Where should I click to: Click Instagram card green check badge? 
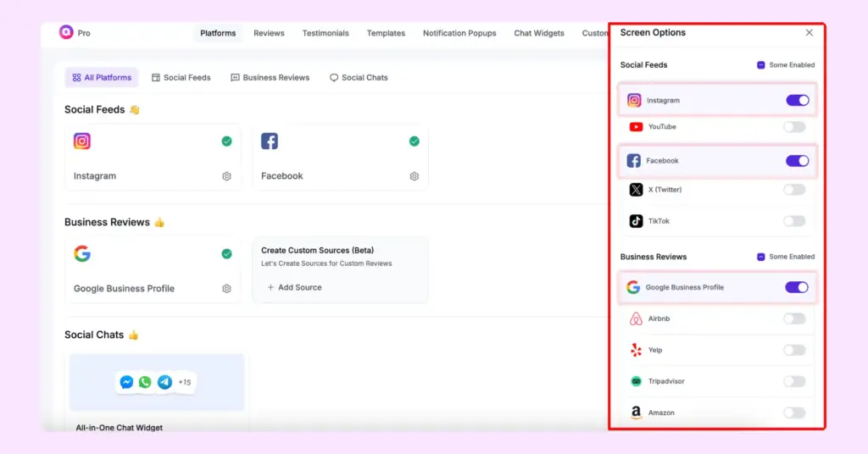pyautogui.click(x=226, y=141)
